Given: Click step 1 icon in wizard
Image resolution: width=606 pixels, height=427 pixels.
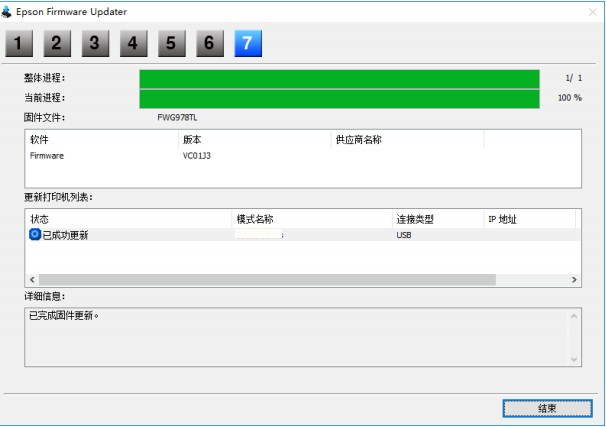Looking at the screenshot, I should pos(18,43).
